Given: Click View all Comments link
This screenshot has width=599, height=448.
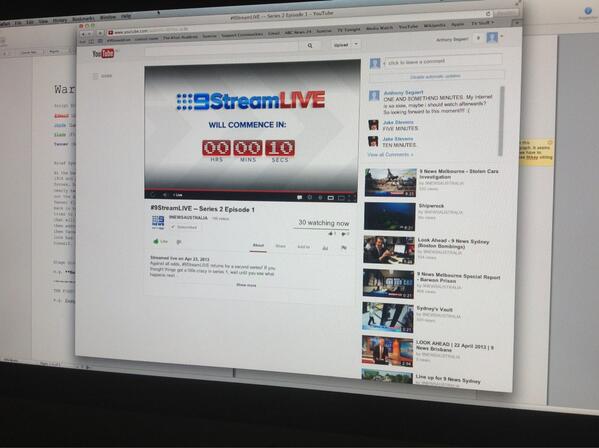Looking at the screenshot, I should coord(390,155).
